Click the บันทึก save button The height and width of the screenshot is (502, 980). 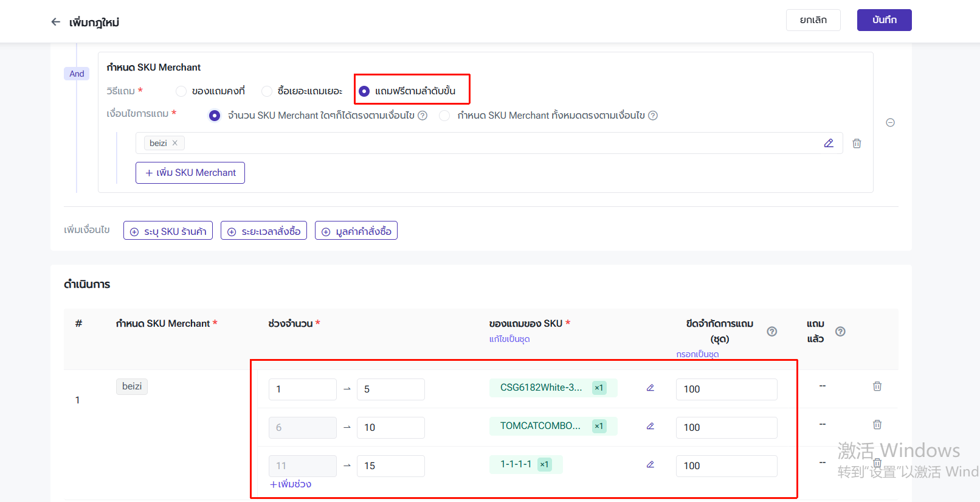tap(884, 20)
